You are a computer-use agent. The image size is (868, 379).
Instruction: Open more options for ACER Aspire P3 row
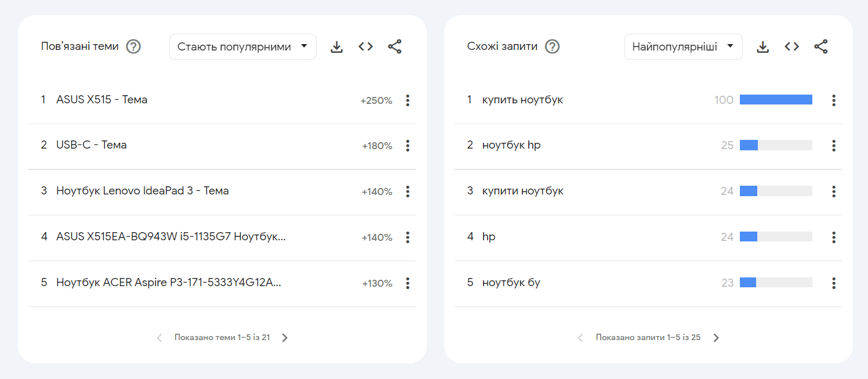pyautogui.click(x=408, y=283)
